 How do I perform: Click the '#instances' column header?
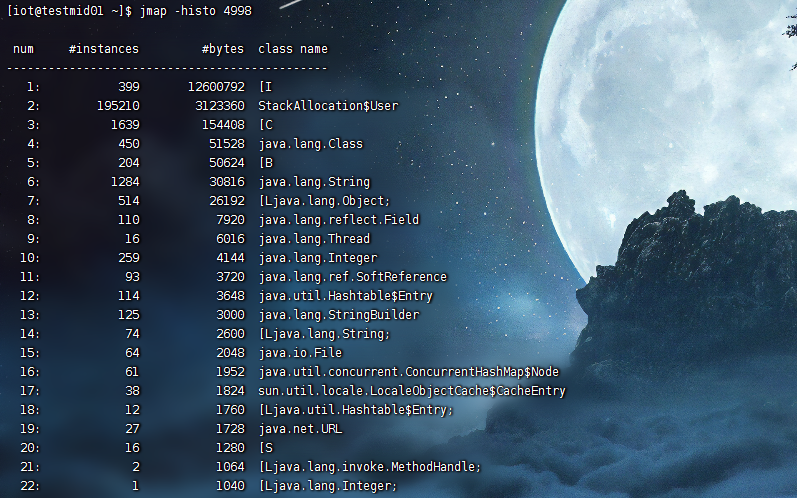click(104, 49)
